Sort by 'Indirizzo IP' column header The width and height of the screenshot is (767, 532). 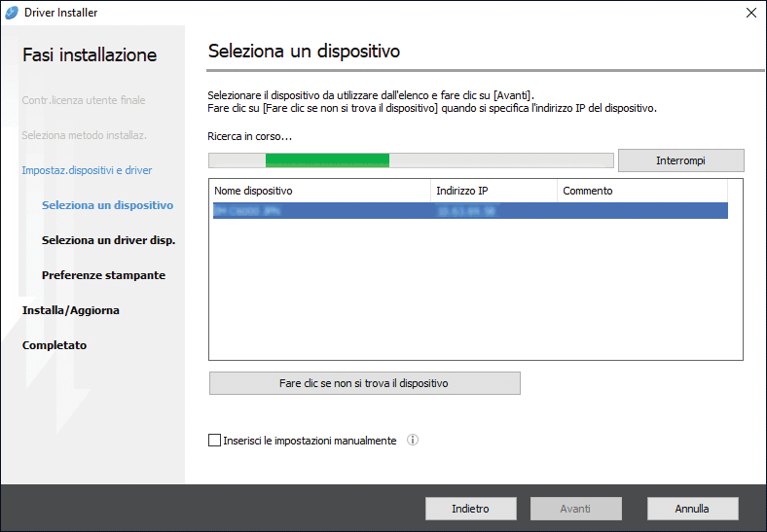pyautogui.click(x=493, y=191)
